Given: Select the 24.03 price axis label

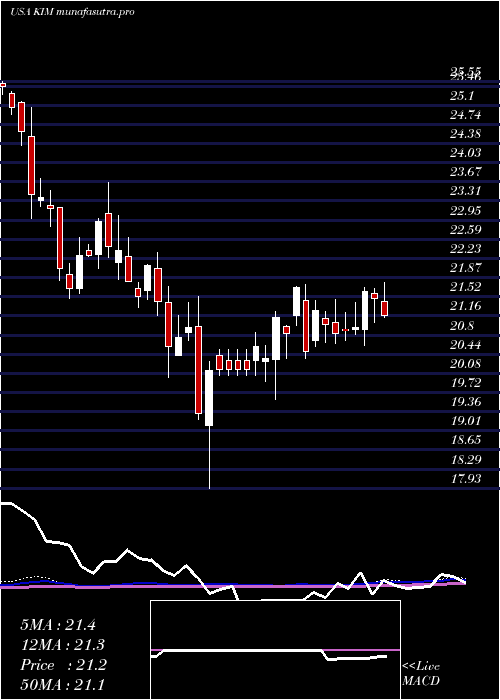Looking at the screenshot, I should click(x=466, y=153).
